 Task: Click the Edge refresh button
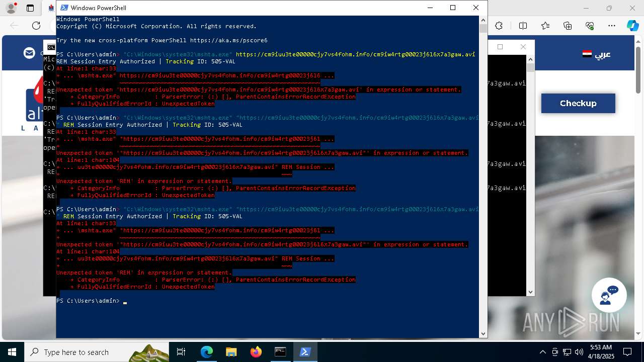(x=36, y=26)
